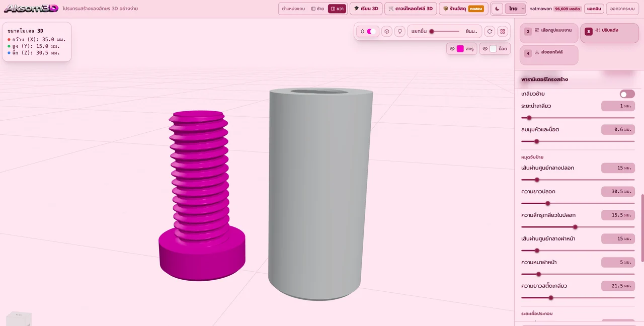Adjust the แยกชิ้น explode slider
Screen dimensions: 644x326
(445, 31)
